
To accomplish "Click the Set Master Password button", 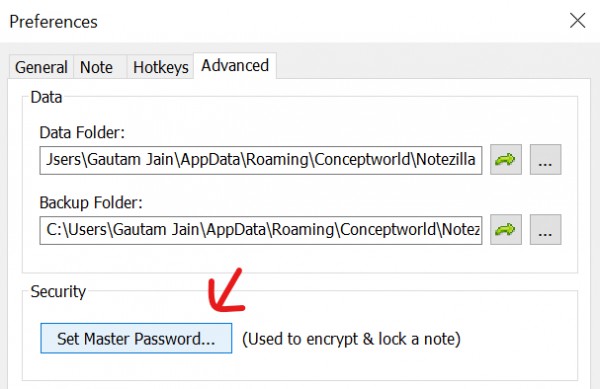I will pyautogui.click(x=136, y=339).
